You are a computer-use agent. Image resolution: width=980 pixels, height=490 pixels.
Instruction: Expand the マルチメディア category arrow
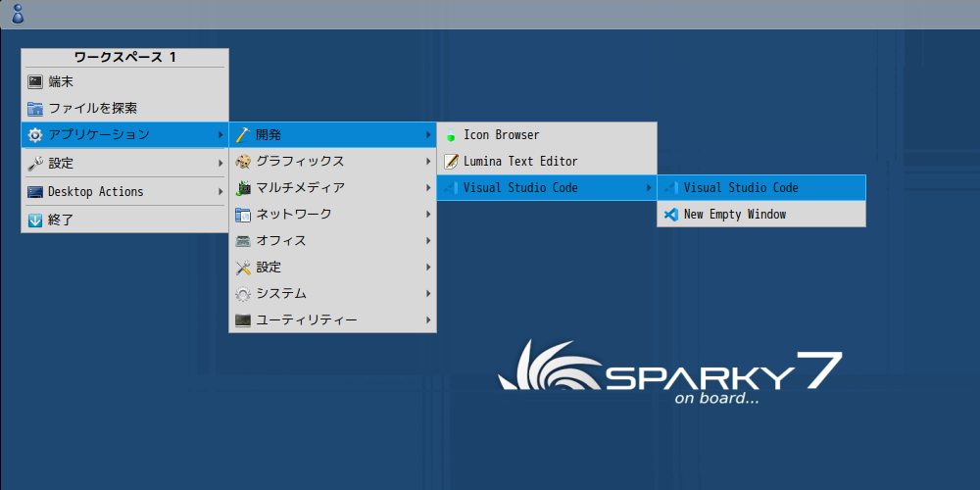pos(428,187)
